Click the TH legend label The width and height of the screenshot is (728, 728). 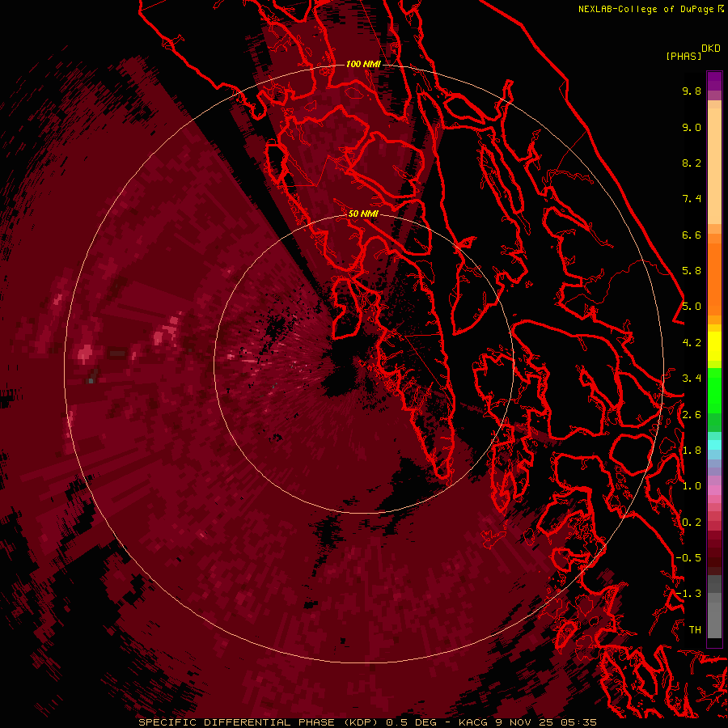[695, 629]
